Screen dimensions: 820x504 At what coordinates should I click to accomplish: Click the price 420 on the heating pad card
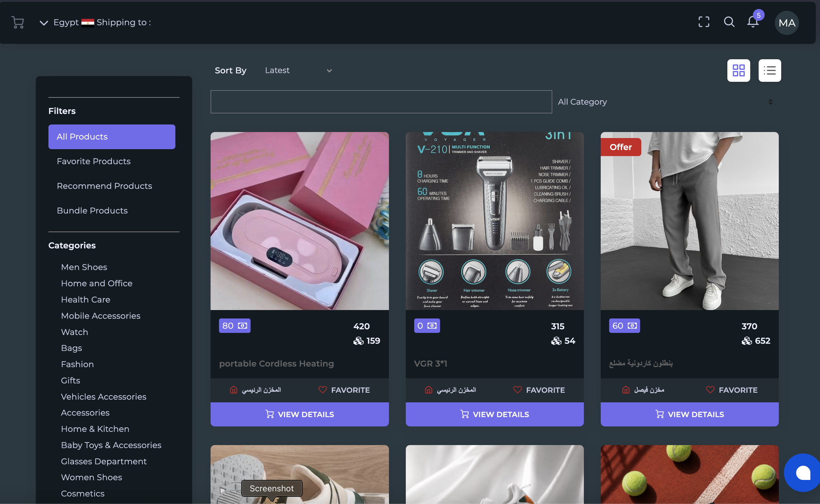click(361, 326)
